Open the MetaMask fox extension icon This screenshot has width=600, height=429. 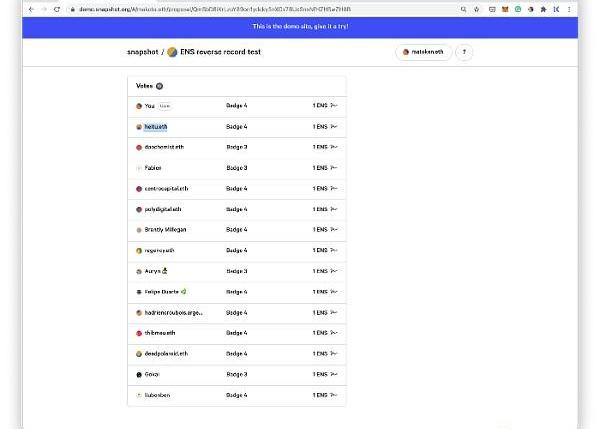pyautogui.click(x=504, y=9)
